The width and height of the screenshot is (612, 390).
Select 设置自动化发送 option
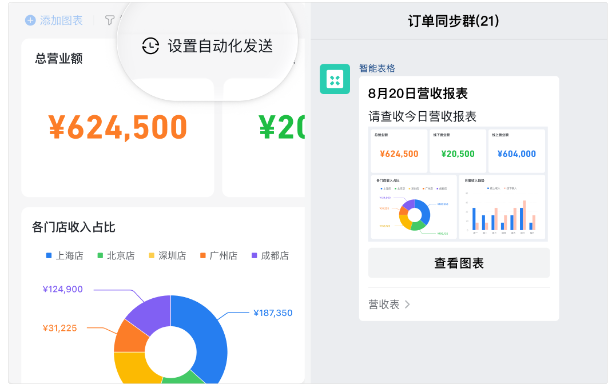coord(207,46)
